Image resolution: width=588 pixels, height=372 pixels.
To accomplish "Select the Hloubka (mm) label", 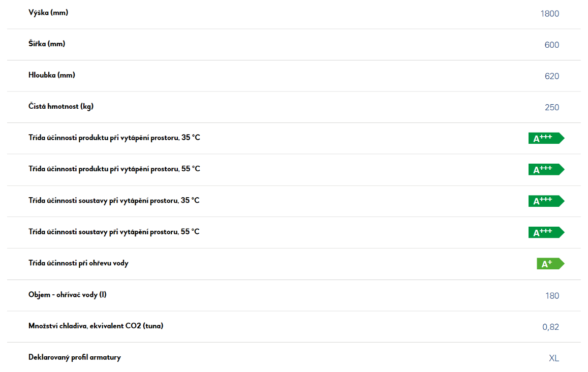I will click(52, 75).
